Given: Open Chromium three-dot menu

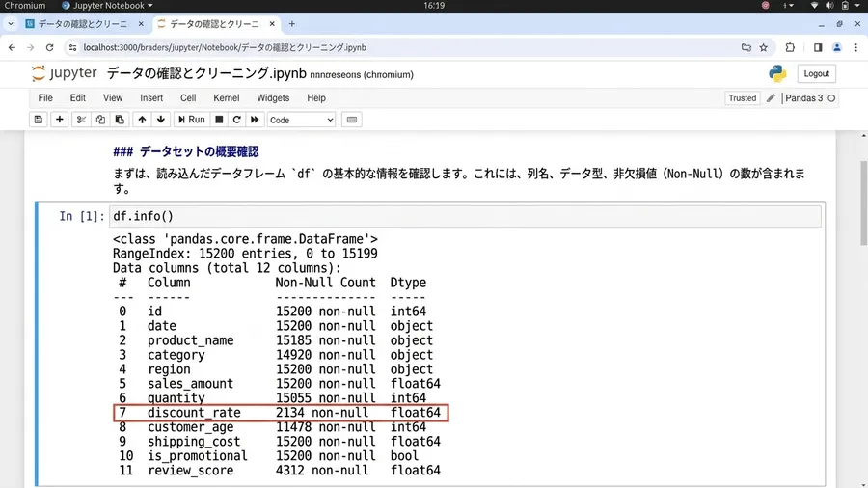Looking at the screenshot, I should point(855,47).
